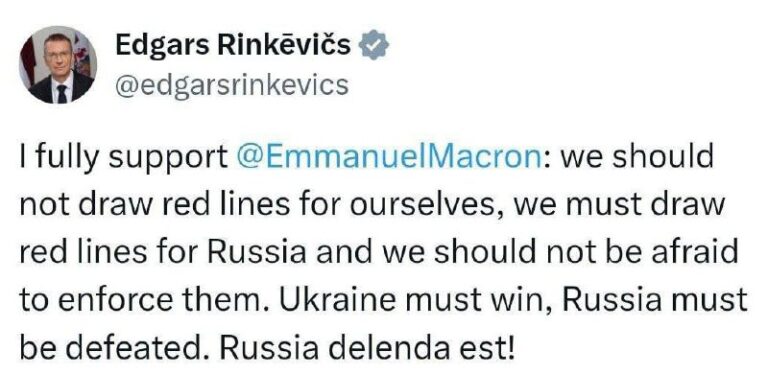The image size is (768, 375).
Task: Open the display name Edgars Rinkēvičs
Action: [x=233, y=46]
